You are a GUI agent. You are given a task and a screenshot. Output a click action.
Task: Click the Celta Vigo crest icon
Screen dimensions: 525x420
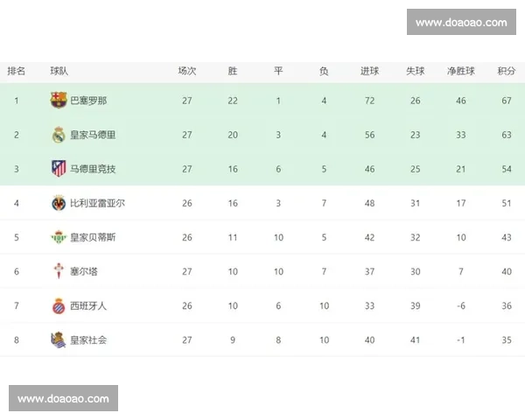(59, 271)
